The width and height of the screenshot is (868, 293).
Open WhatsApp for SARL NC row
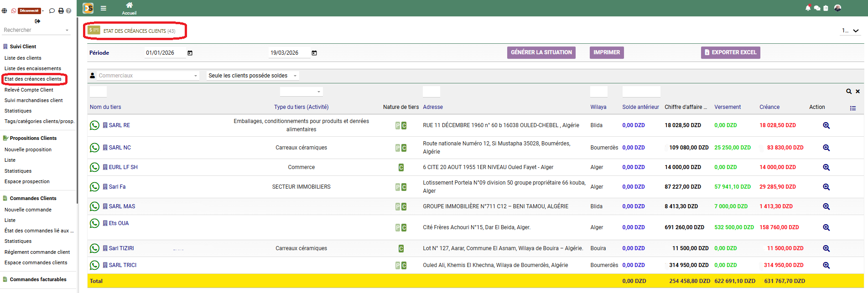pyautogui.click(x=94, y=148)
